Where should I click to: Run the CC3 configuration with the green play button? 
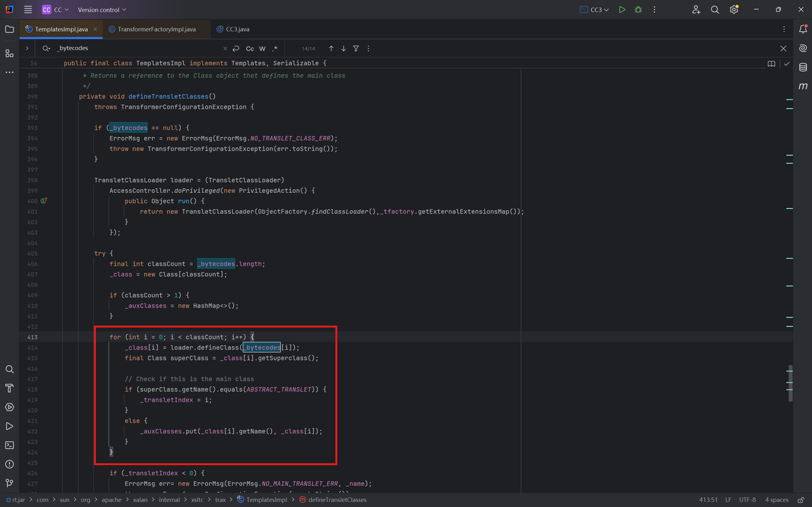(622, 10)
